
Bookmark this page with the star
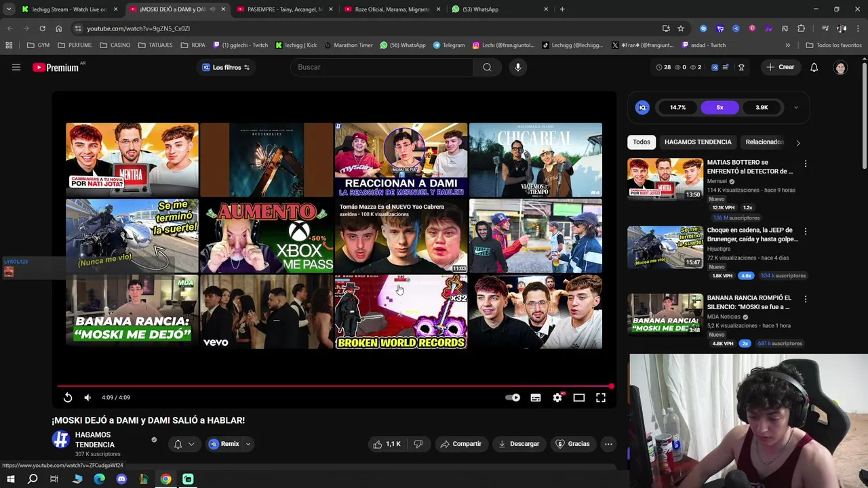point(681,28)
